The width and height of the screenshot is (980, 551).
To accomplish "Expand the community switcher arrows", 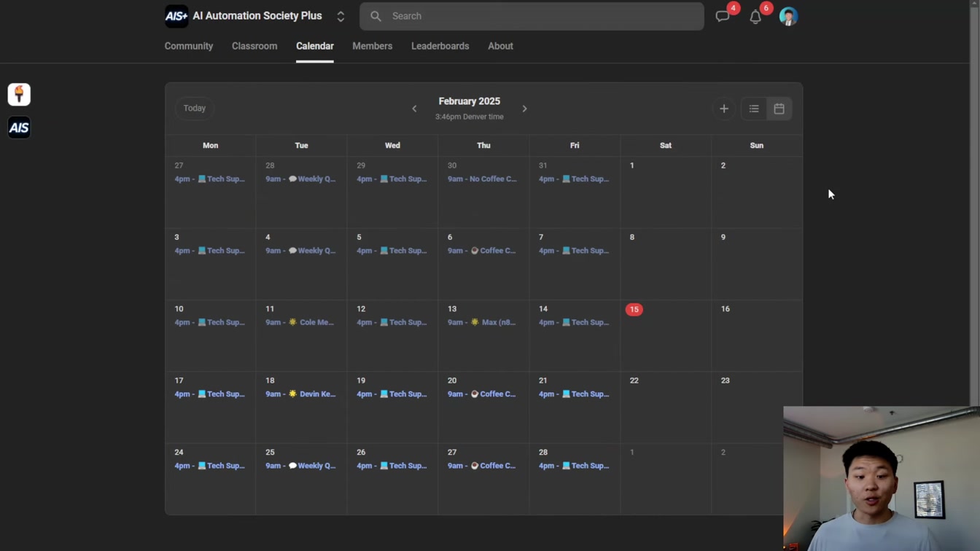I will 341,16.
